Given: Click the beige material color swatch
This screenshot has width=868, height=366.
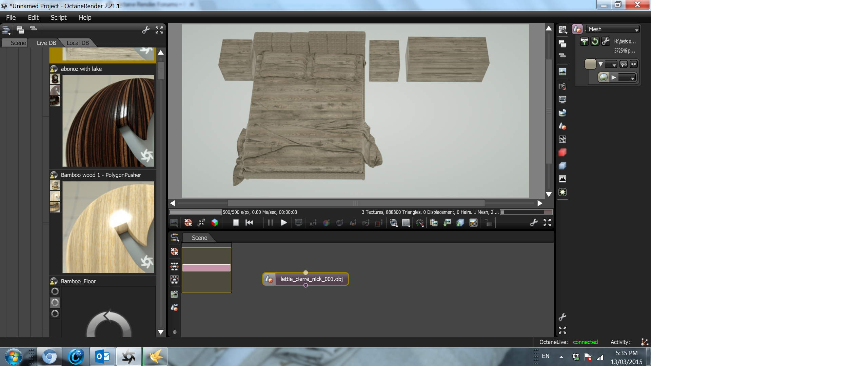Looking at the screenshot, I should 590,64.
